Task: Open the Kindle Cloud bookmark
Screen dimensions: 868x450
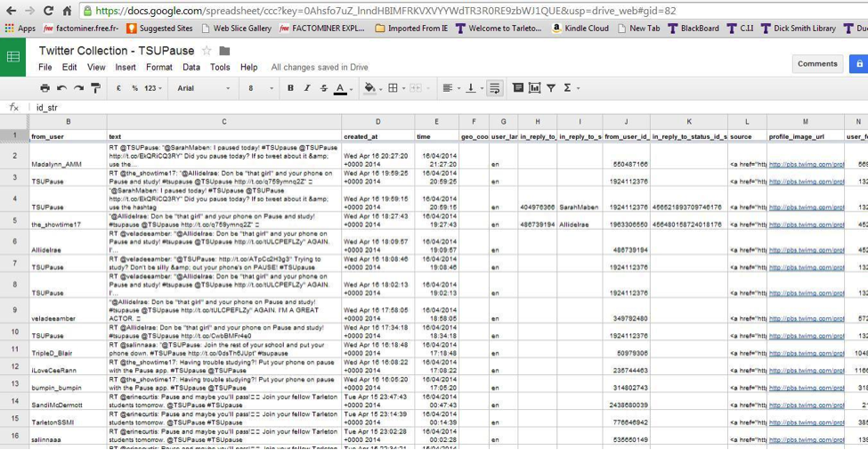Action: pyautogui.click(x=580, y=29)
